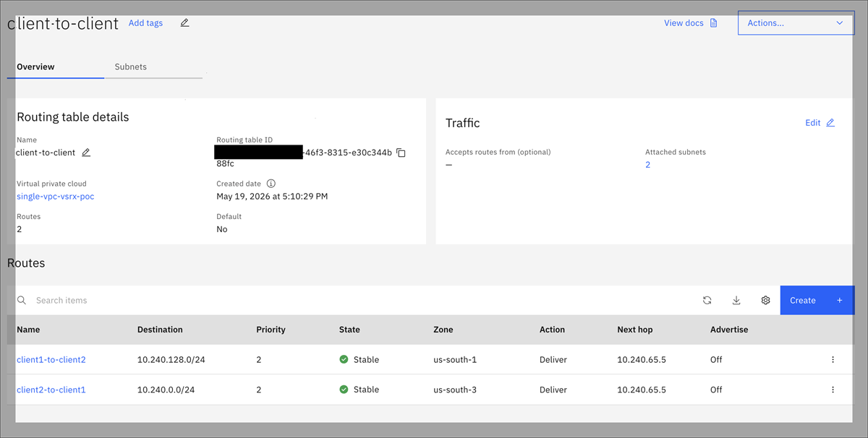Open the single-vpc-vsrx-poc VPC link
Image resolution: width=868 pixels, height=438 pixels.
(56, 197)
